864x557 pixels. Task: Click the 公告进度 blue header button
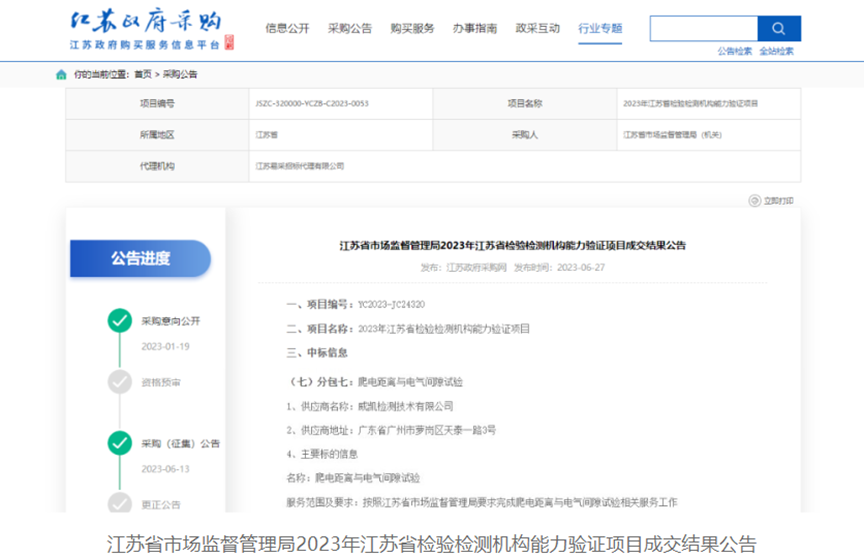140,258
